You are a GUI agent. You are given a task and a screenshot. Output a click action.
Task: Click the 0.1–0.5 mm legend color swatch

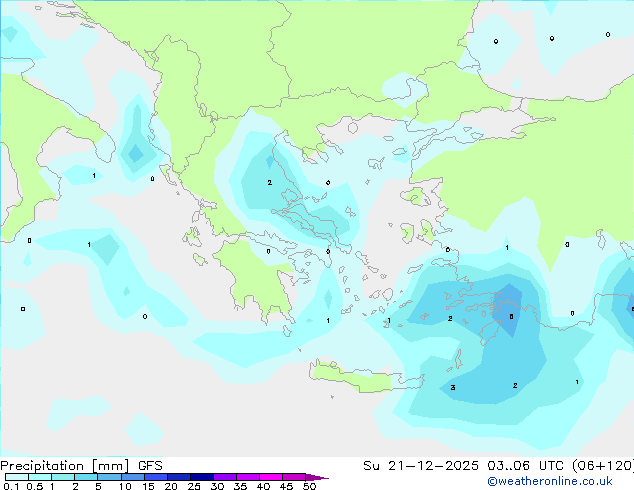click(x=17, y=477)
